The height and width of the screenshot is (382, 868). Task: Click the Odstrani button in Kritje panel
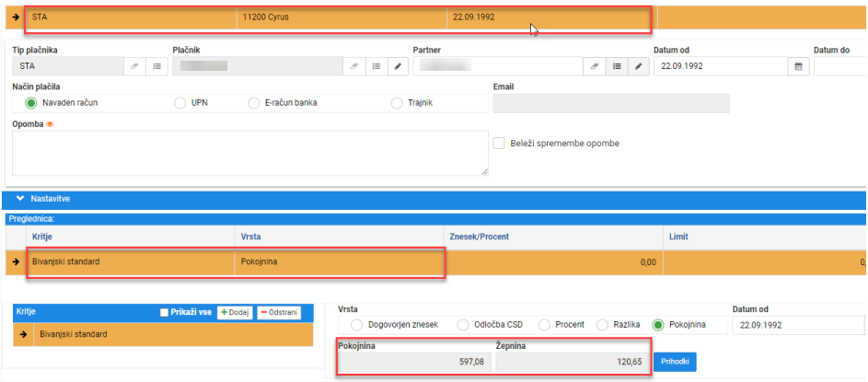(x=279, y=312)
